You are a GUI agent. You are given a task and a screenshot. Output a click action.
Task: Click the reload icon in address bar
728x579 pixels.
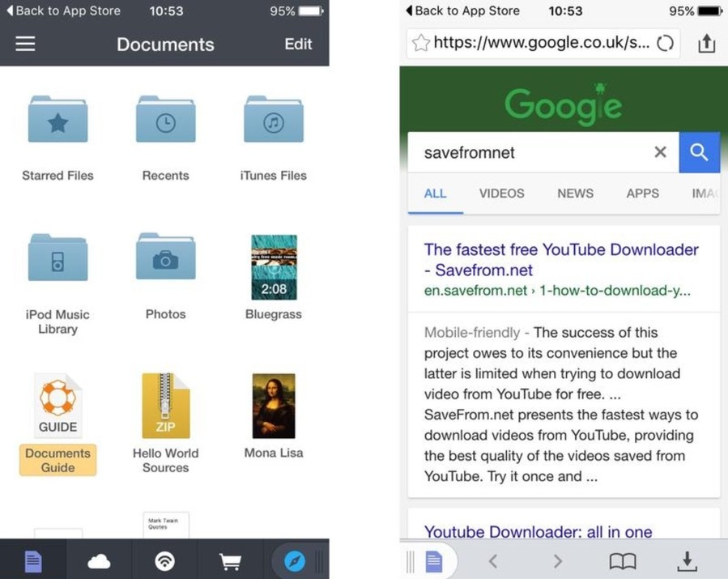(665, 43)
